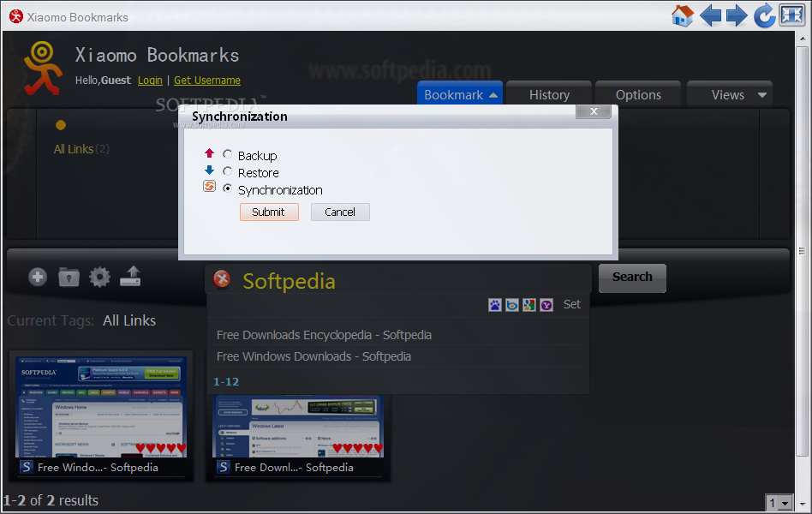The height and width of the screenshot is (514, 812).
Task: Navigate forward with blue right arrow
Action: 737,15
